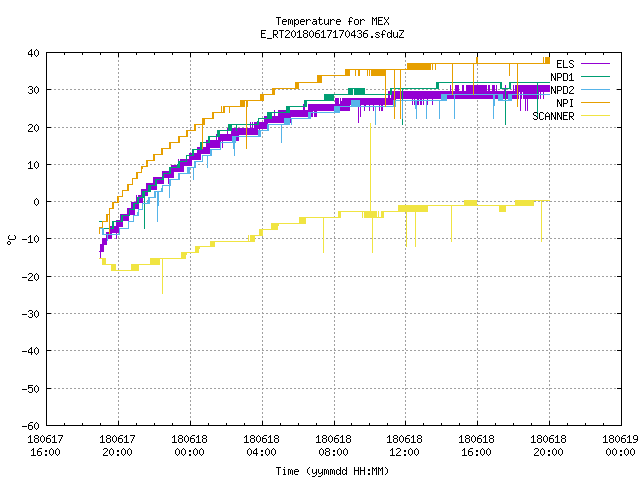Click the ELS legend label
640x480 pixels.
[x=565, y=64]
